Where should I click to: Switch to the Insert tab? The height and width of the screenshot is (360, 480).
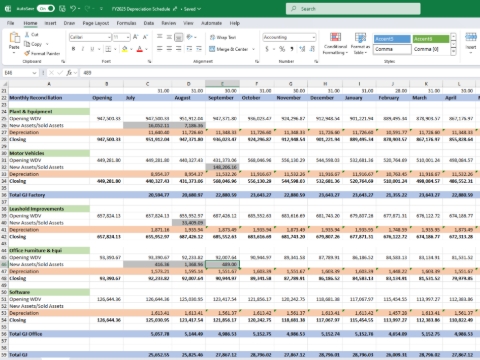pos(50,23)
